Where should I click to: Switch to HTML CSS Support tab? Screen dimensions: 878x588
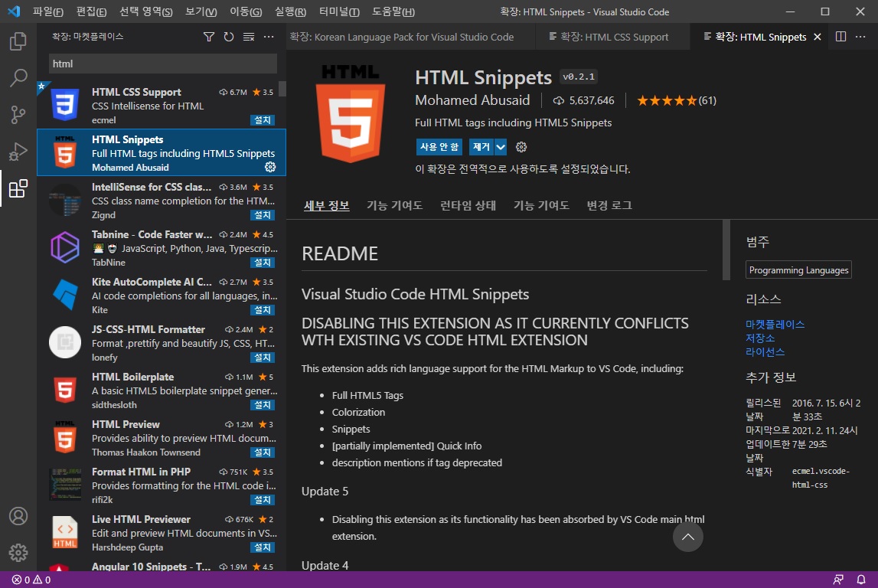[x=613, y=37]
